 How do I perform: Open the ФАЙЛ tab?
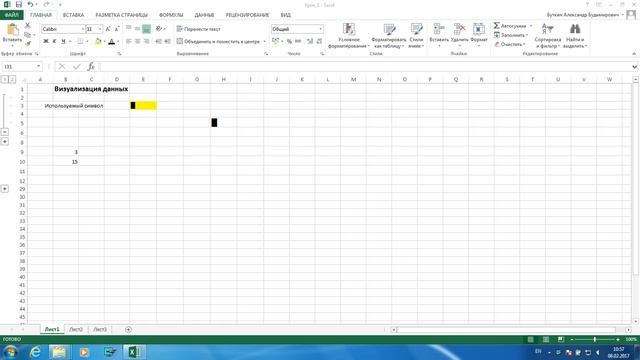[x=11, y=15]
